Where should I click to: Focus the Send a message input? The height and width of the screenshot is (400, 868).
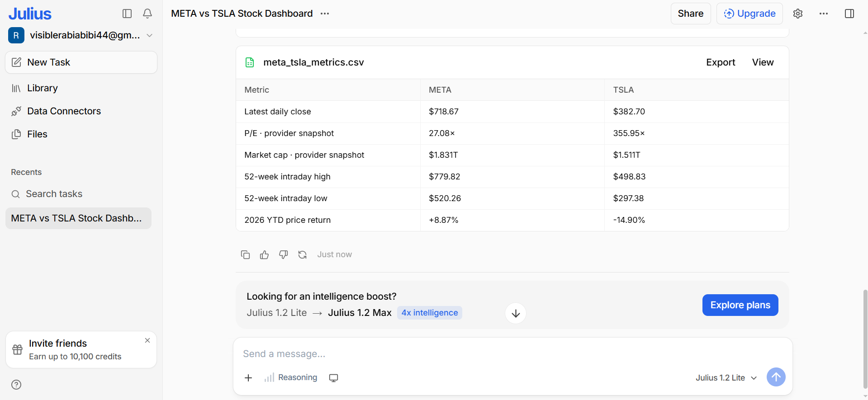click(513, 354)
